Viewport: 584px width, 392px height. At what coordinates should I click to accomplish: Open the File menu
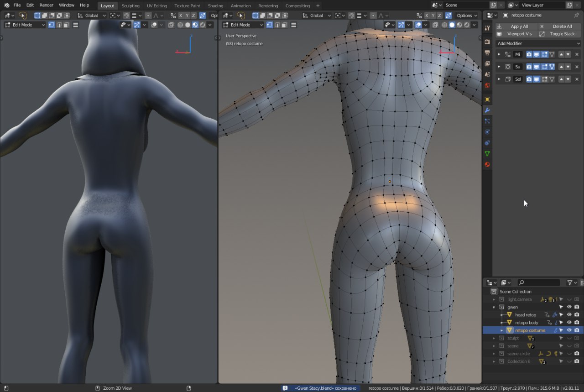coord(17,5)
